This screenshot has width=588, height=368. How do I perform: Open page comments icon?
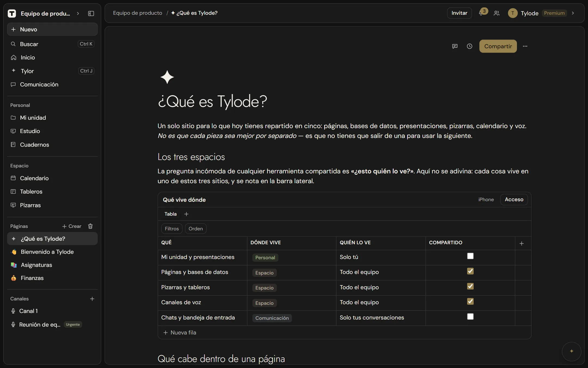(x=455, y=46)
